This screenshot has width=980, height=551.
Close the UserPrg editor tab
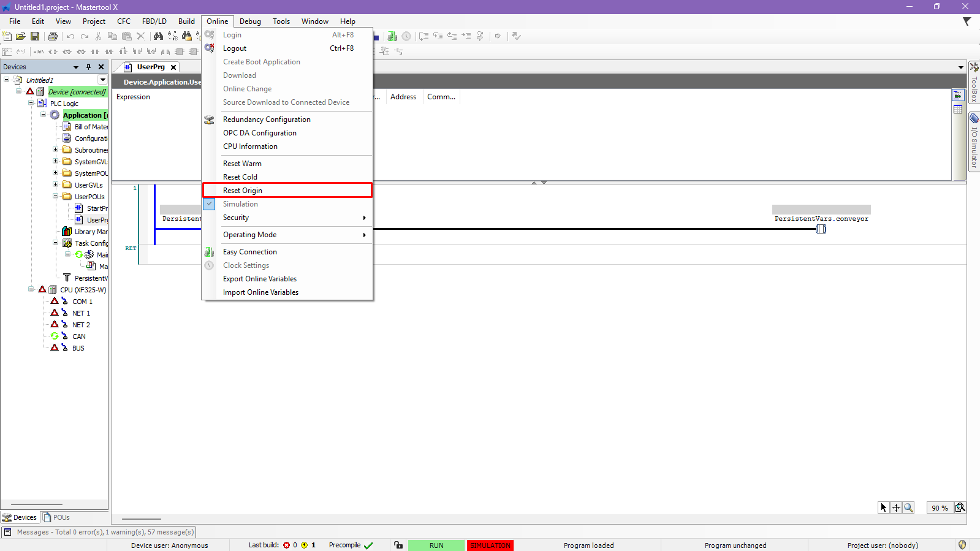(173, 67)
